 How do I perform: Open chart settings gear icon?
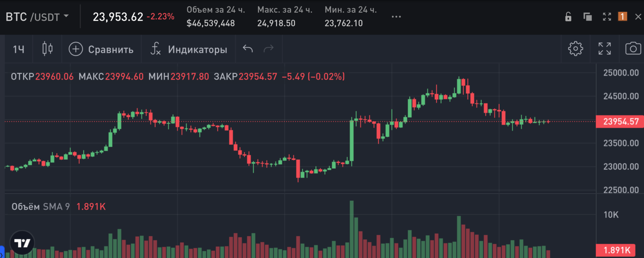575,49
